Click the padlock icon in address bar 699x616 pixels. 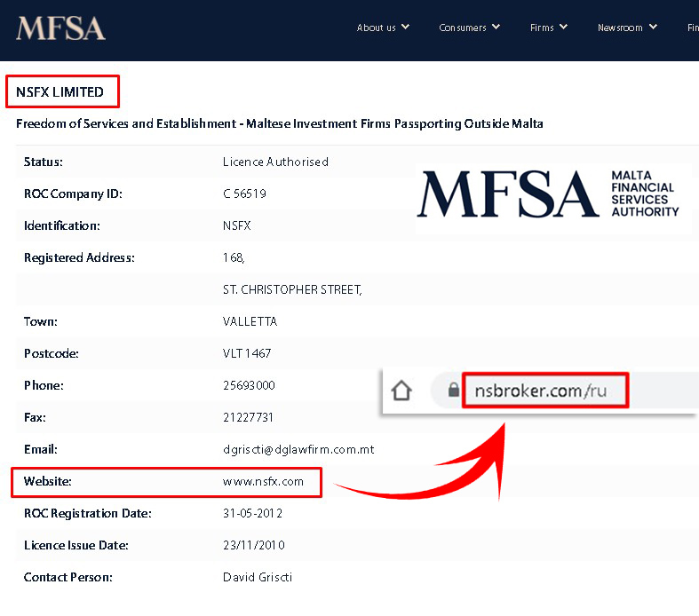(x=453, y=390)
